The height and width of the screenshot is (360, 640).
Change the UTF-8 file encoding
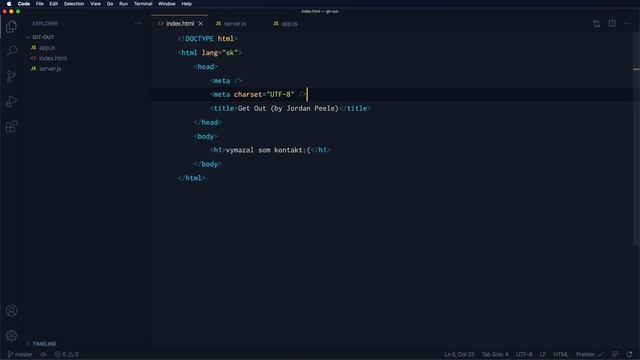[524, 354]
